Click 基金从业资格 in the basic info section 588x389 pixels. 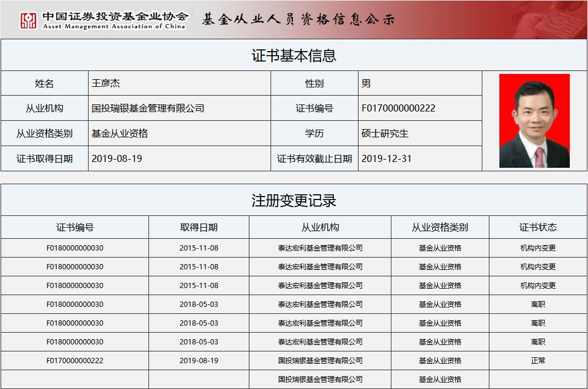tap(120, 133)
